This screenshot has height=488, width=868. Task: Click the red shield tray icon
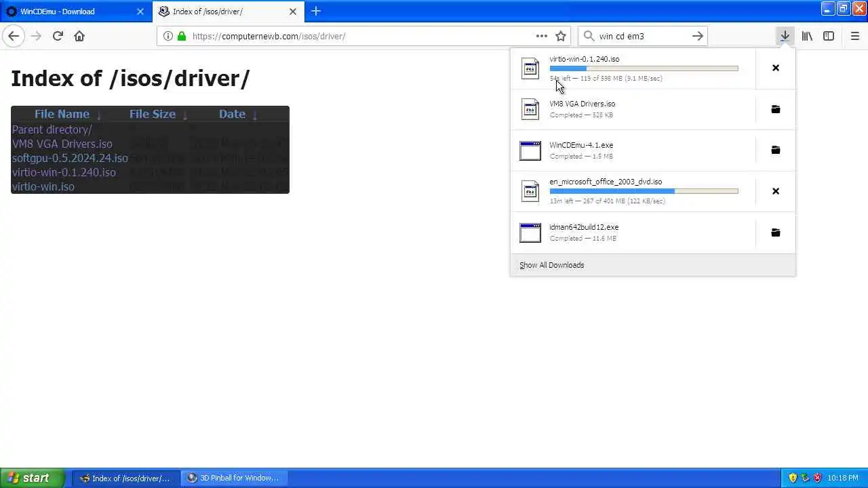(817, 478)
